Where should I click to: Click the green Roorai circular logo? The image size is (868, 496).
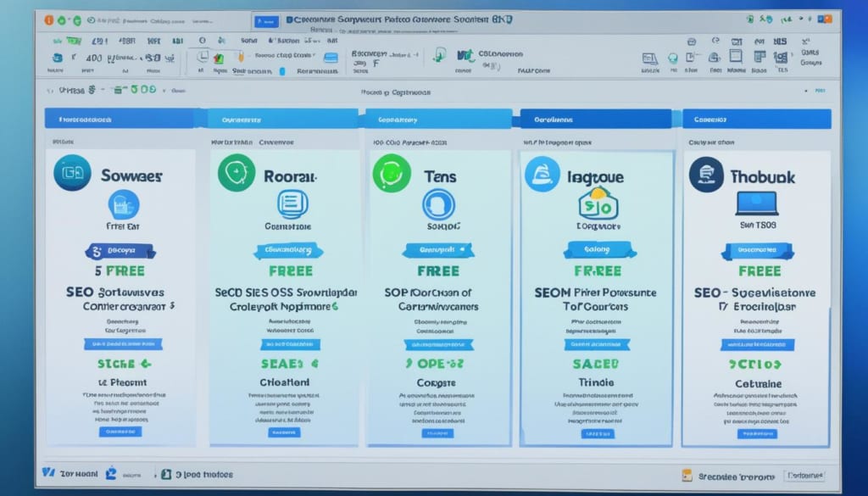(x=236, y=173)
